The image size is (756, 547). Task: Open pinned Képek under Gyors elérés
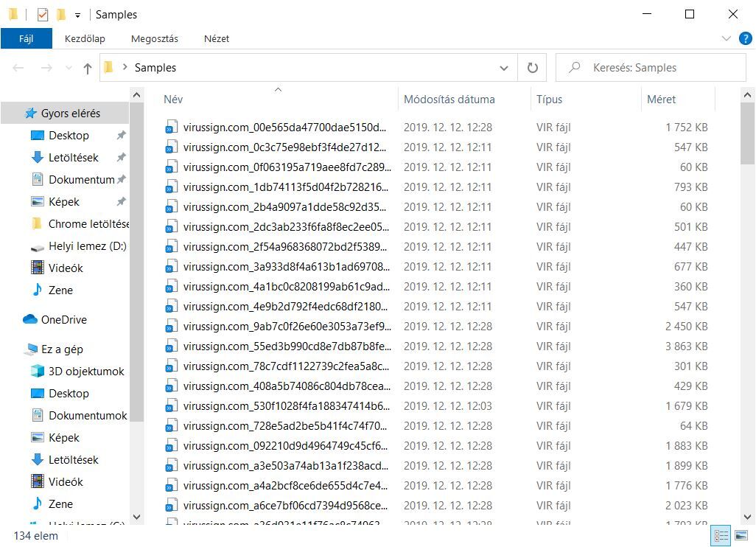tap(63, 202)
